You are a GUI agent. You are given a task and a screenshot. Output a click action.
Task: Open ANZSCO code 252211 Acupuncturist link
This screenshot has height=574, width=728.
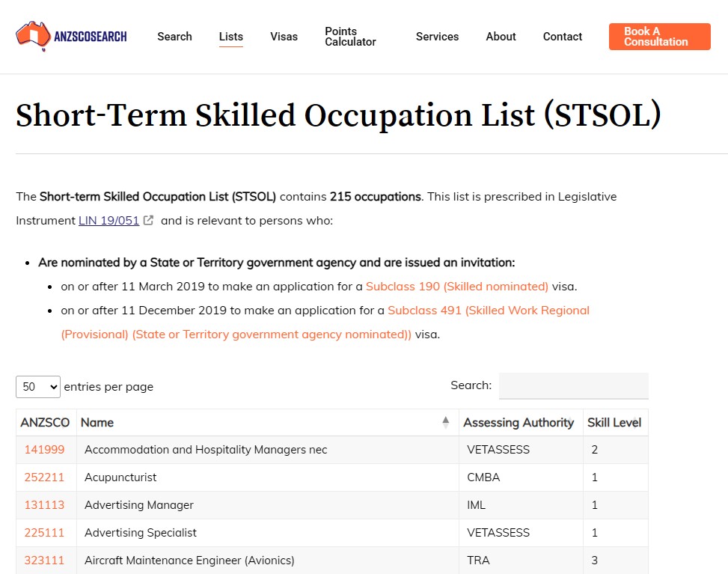pyautogui.click(x=44, y=477)
